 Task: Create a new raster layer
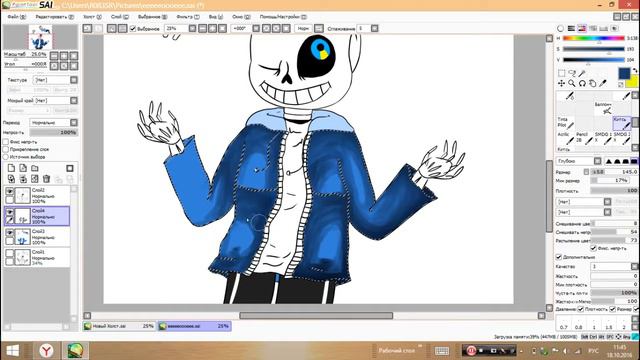click(11, 168)
